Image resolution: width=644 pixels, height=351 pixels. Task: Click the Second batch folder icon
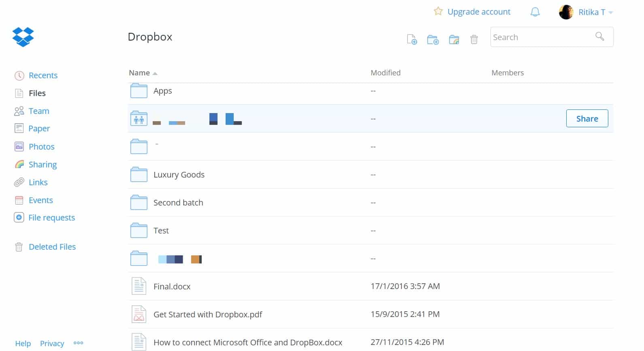pos(139,202)
